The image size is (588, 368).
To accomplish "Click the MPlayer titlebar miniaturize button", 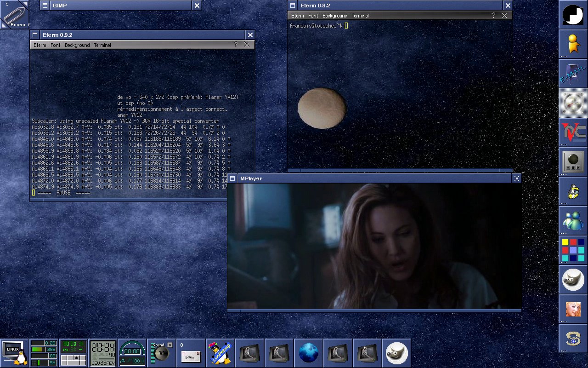I will click(232, 178).
